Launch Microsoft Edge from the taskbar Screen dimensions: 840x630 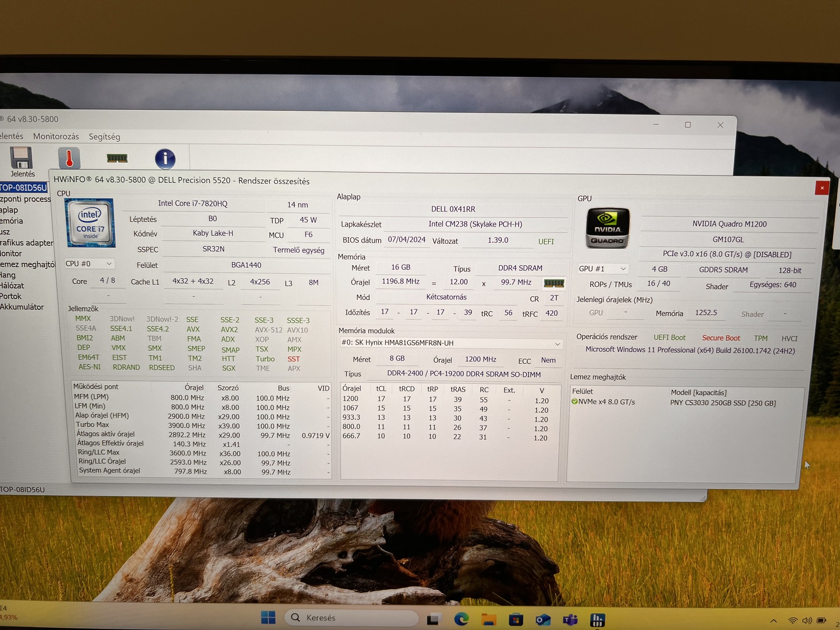461,619
